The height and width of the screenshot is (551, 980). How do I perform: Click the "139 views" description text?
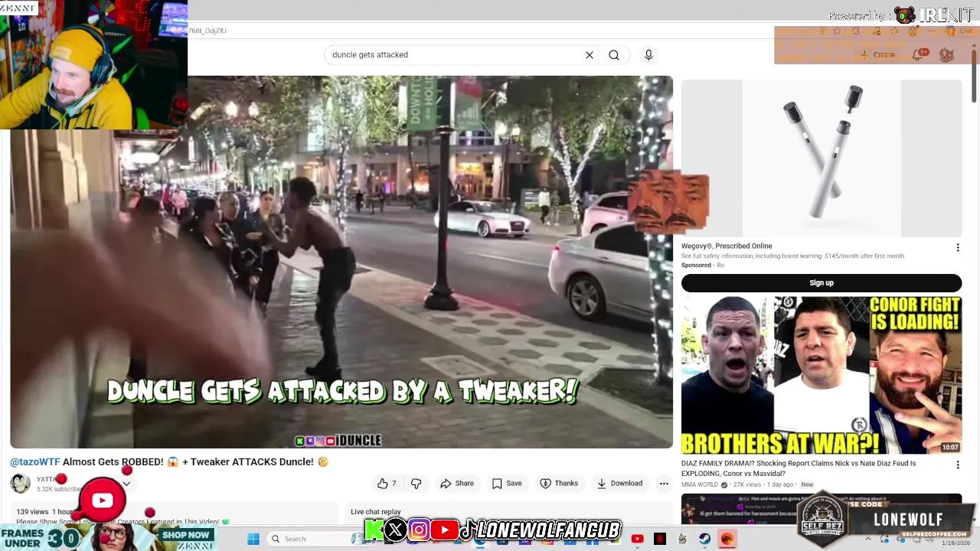click(x=32, y=512)
